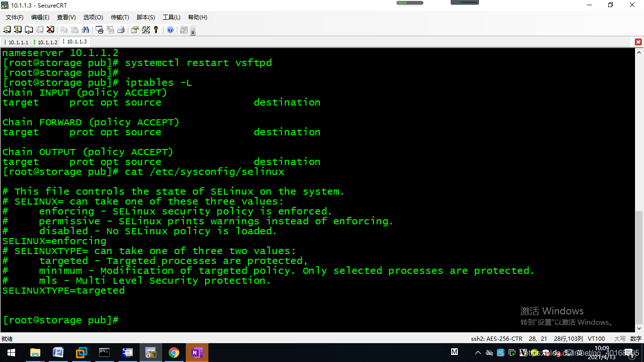Click the scrollbar down arrow
644x362 pixels.
(639, 328)
